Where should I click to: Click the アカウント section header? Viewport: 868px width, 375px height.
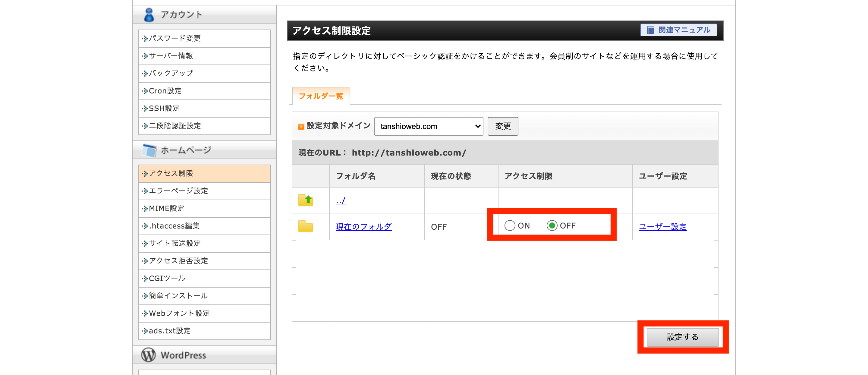[x=204, y=15]
